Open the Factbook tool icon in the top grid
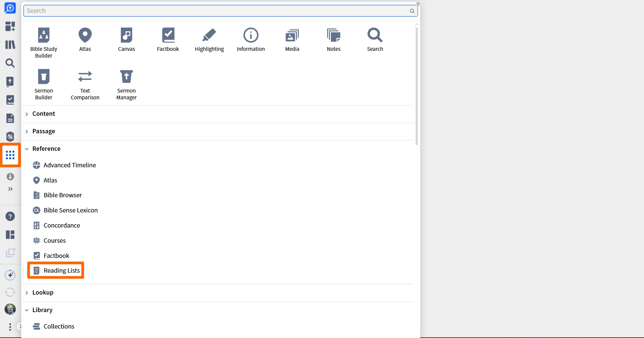This screenshot has width=644, height=338. point(168,39)
